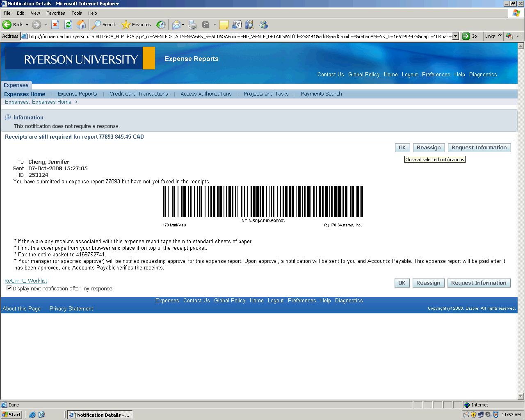Open the Mail icon dropdown arrow
This screenshot has width=525, height=420.
point(183,25)
